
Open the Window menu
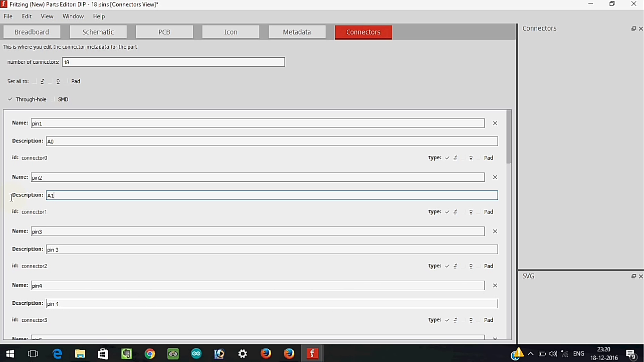coord(73,16)
